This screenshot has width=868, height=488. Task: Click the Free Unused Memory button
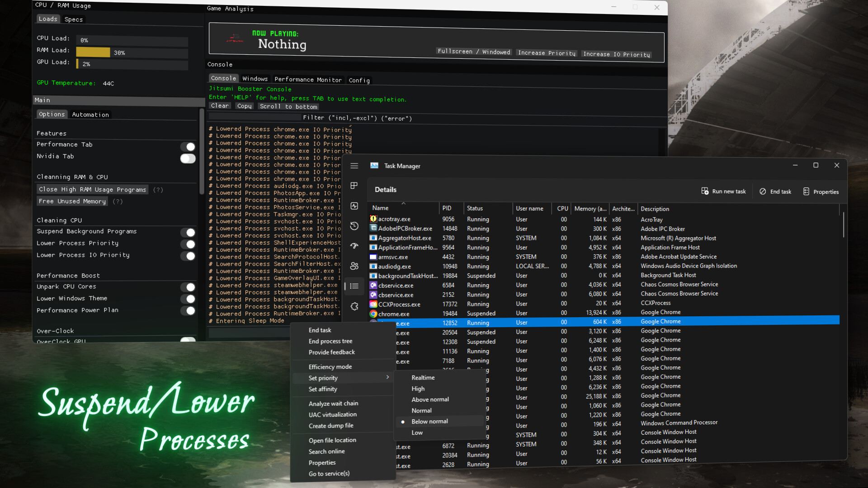[x=72, y=201]
